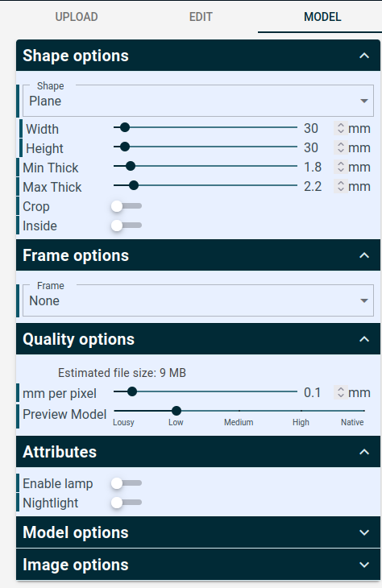
Task: Turn on the Enable lamp switch
Action: tap(126, 483)
